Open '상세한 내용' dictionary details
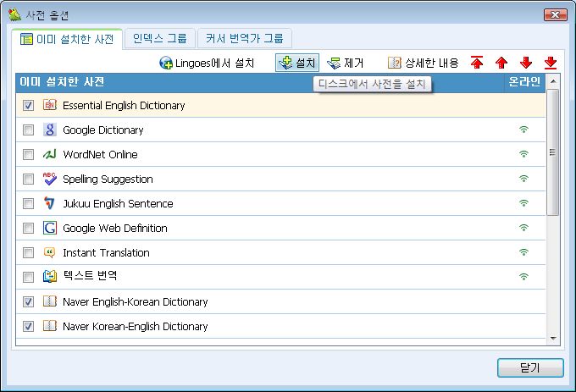 point(424,63)
